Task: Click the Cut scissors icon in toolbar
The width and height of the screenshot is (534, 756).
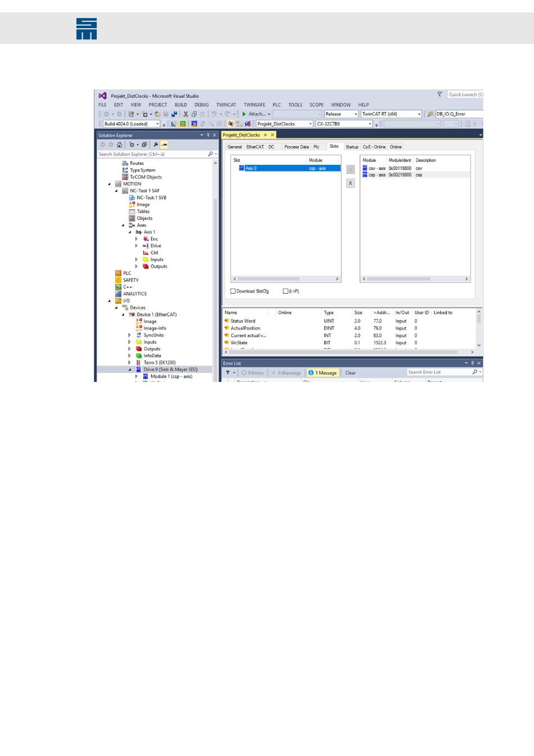Action: click(185, 114)
